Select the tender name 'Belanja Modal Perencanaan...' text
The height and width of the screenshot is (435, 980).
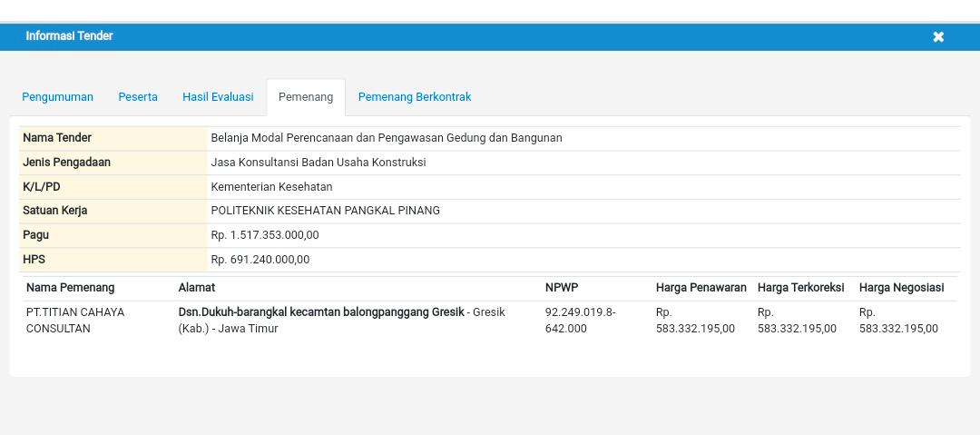point(387,138)
